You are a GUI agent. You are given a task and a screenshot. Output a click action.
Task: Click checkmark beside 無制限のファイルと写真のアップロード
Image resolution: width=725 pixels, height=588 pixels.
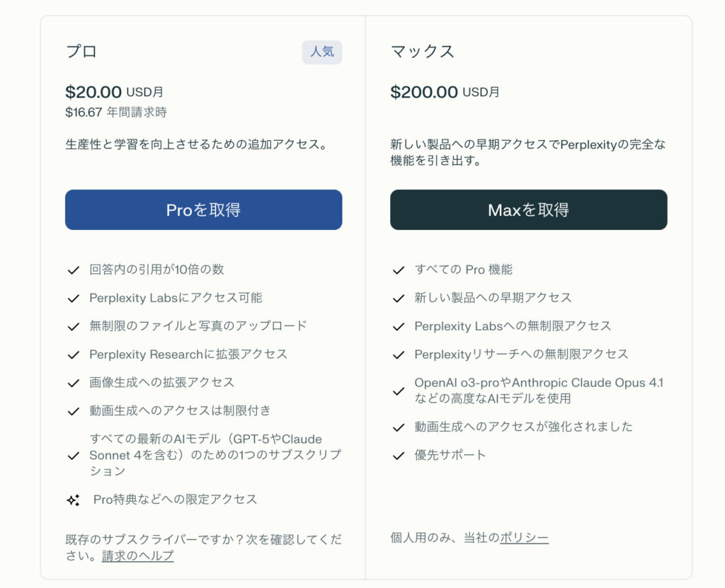coord(73,326)
